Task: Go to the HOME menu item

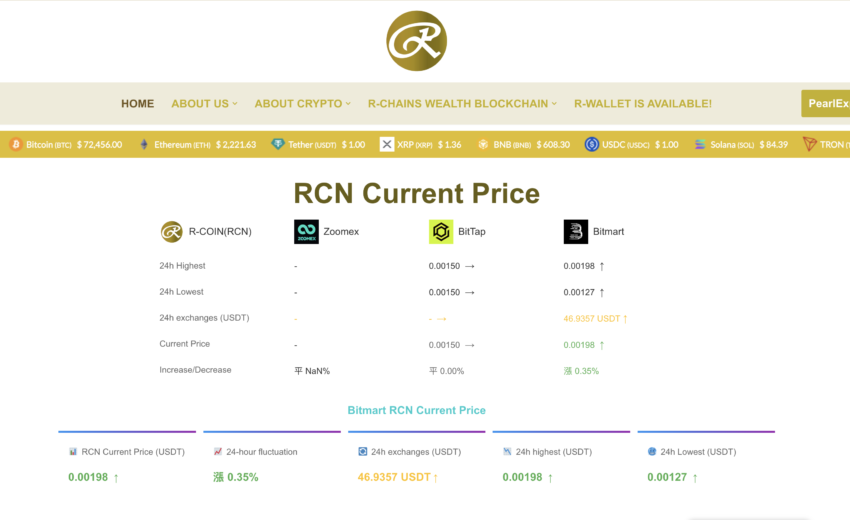Action: 138,104
